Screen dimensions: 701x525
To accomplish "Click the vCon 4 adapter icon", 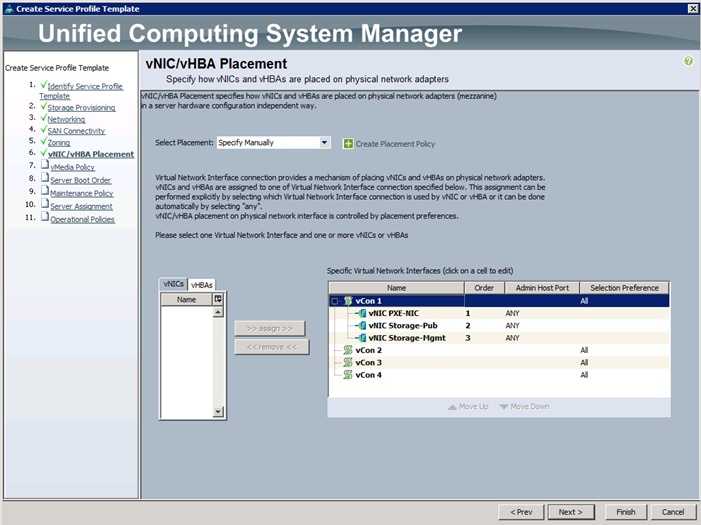I will point(348,375).
